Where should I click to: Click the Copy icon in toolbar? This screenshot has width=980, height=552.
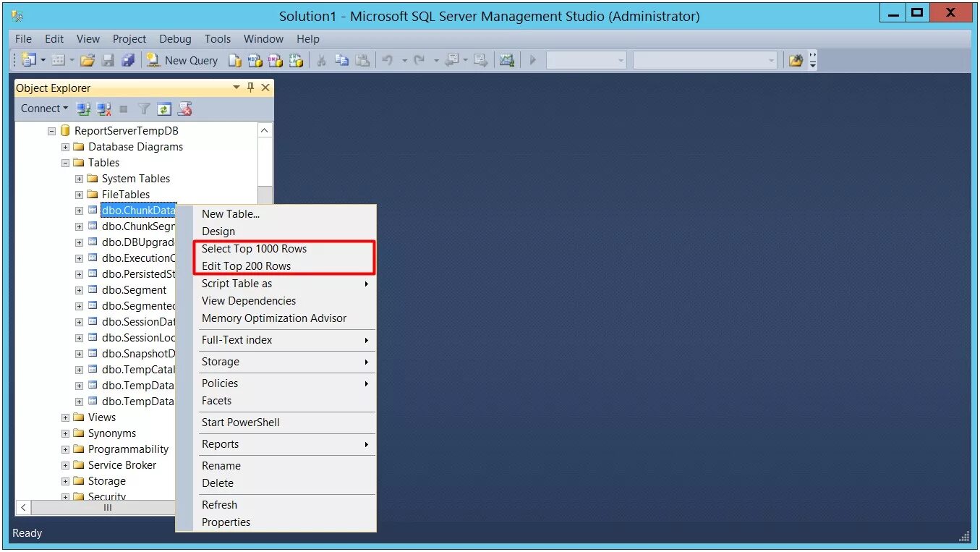point(342,61)
